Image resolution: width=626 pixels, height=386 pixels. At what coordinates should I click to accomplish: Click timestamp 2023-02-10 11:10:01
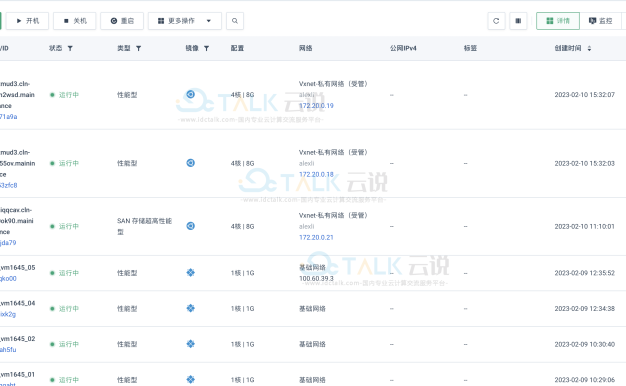584,226
